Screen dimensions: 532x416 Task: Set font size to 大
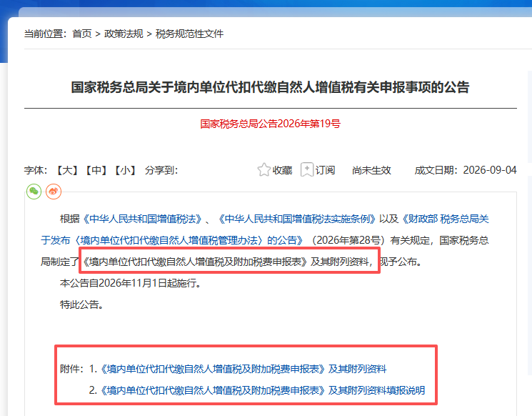coord(67,170)
